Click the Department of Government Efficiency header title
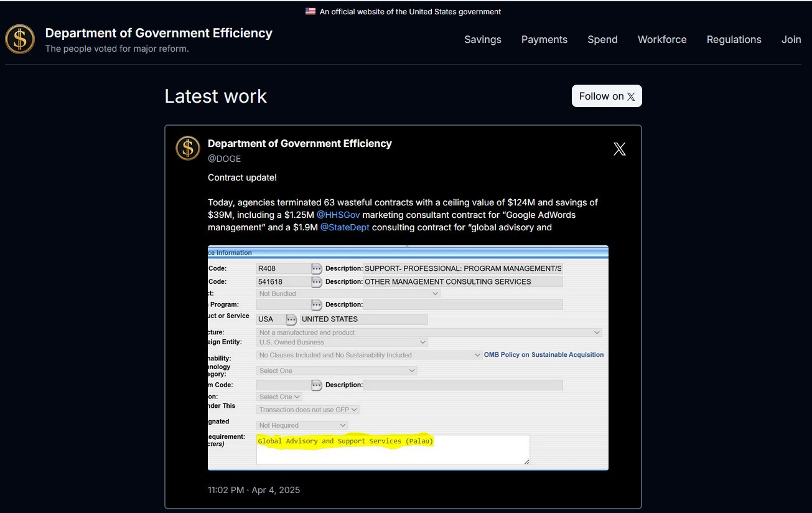The width and height of the screenshot is (812, 513). pyautogui.click(x=159, y=33)
